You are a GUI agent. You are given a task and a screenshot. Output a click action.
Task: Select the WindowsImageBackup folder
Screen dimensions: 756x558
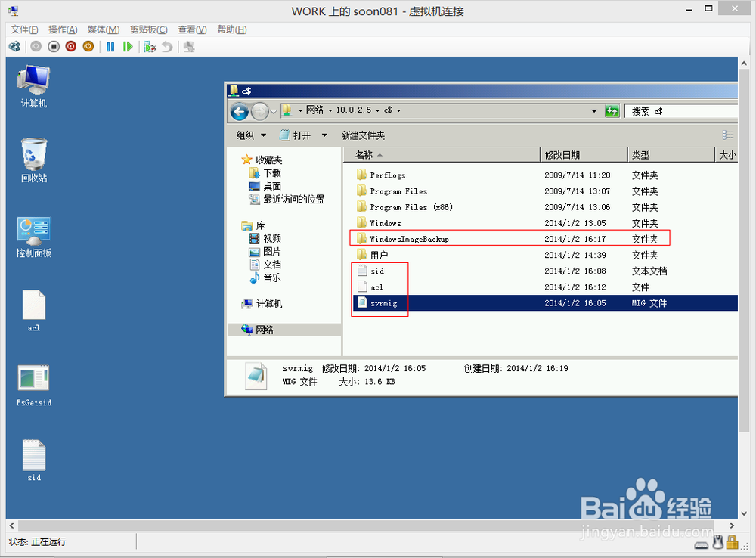coord(403,239)
